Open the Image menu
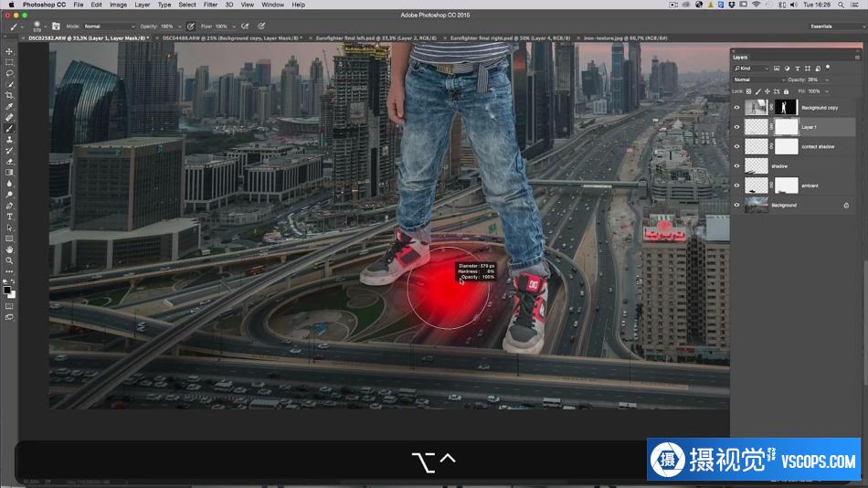The width and height of the screenshot is (868, 488). (118, 5)
